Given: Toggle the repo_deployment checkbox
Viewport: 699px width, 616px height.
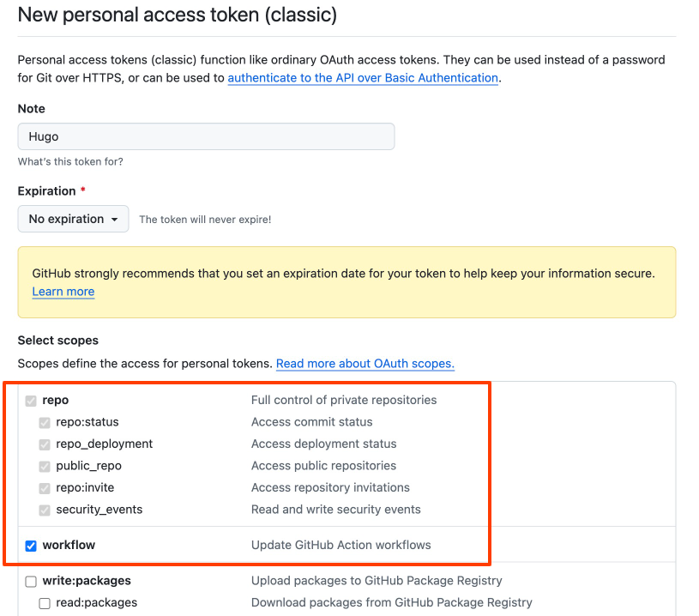Looking at the screenshot, I should (x=45, y=444).
